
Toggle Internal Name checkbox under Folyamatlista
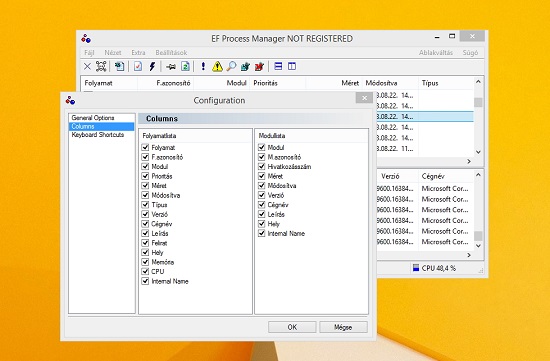pos(145,281)
